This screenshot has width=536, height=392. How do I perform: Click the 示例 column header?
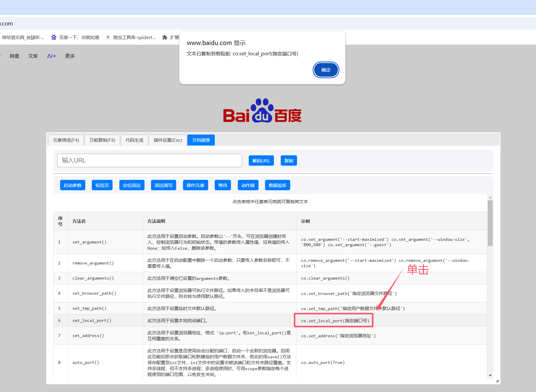pos(391,221)
